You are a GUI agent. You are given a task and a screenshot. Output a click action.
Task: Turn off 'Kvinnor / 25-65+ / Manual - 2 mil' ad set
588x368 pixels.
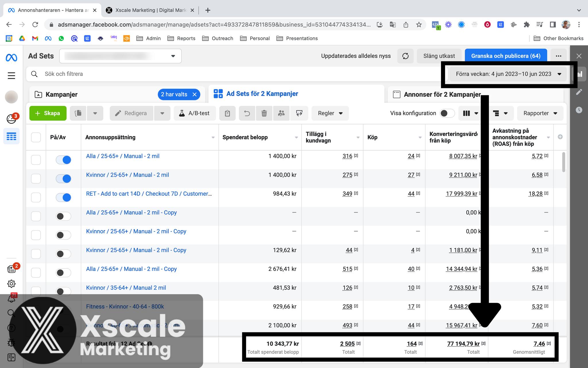click(63, 179)
